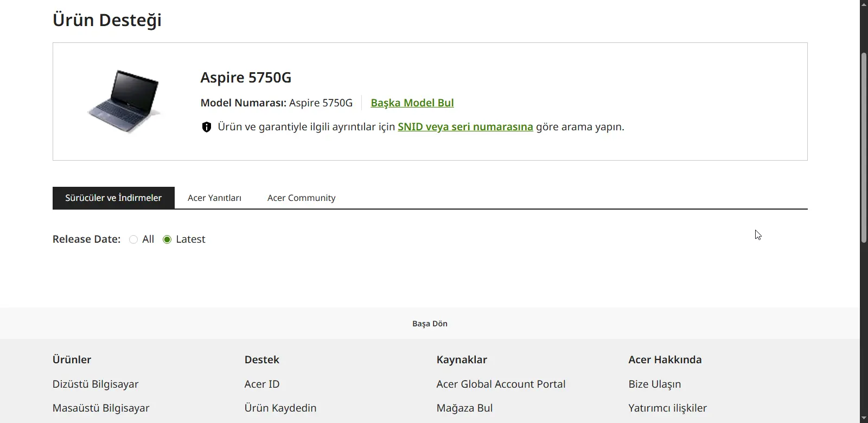Click the Aspire 5750G product heading
Image resolution: width=868 pixels, height=423 pixels.
(x=246, y=77)
